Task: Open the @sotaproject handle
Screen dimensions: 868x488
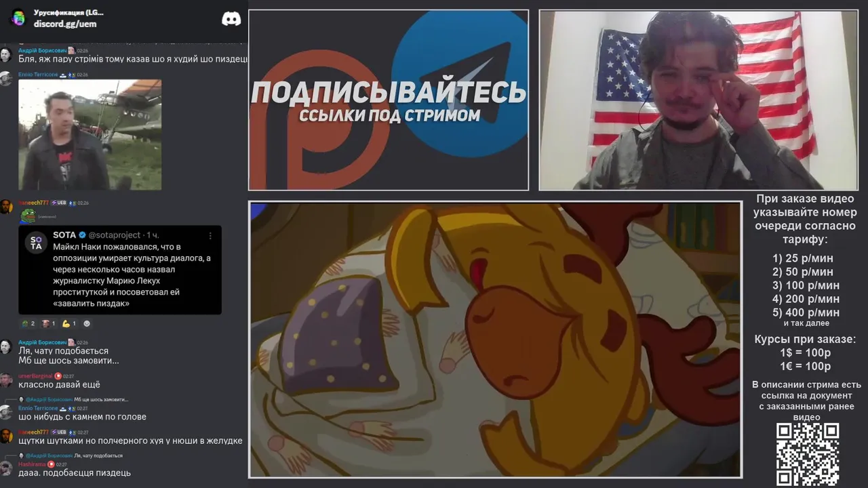Action: tap(114, 235)
